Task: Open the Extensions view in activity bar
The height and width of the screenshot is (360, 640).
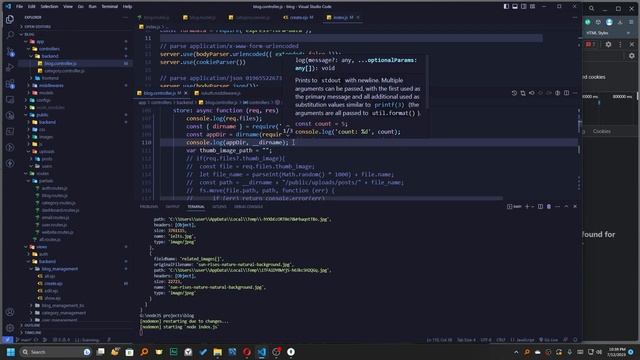Action: point(10,84)
